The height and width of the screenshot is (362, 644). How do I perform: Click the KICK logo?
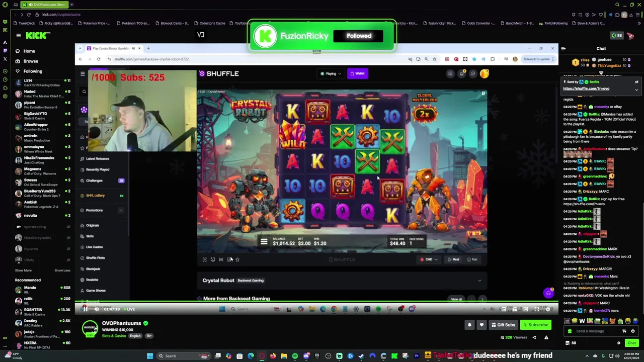[38, 35]
